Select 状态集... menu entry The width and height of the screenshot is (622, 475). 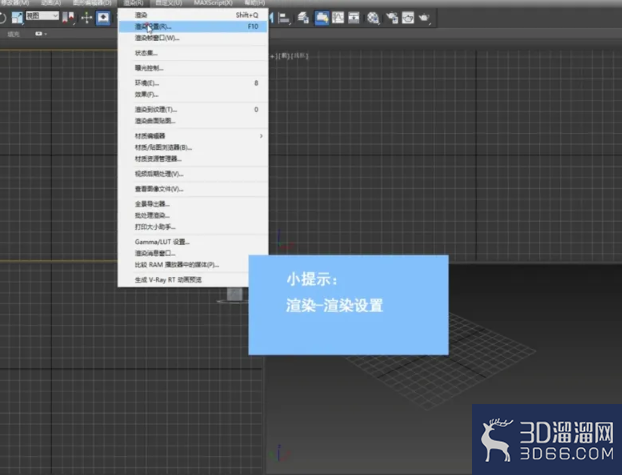pos(193,53)
